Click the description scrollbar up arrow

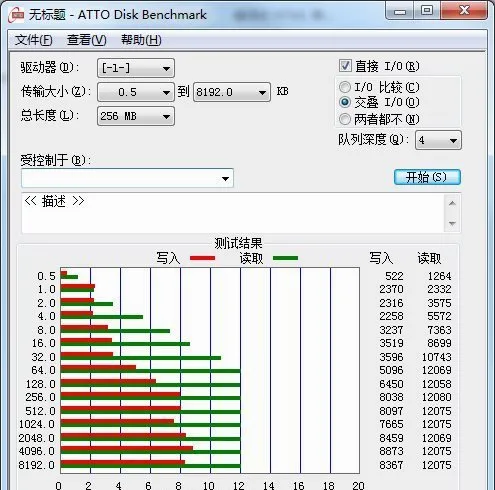[x=452, y=203]
